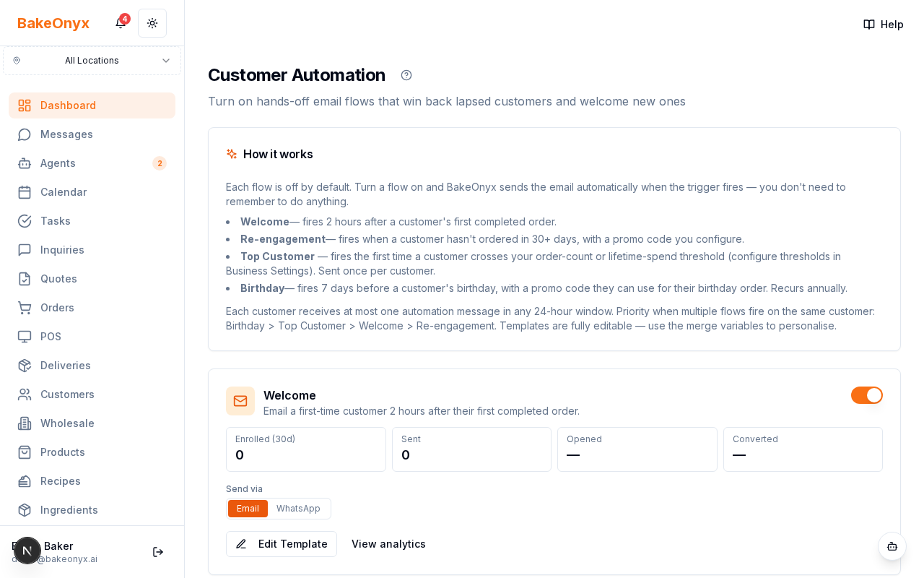924x578 pixels.
Task: Click Edit Template for the Welcome flow
Action: coord(282,544)
